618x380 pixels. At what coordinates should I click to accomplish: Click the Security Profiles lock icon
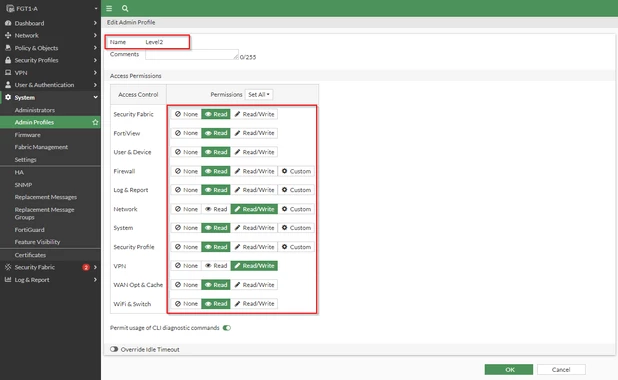[8, 60]
